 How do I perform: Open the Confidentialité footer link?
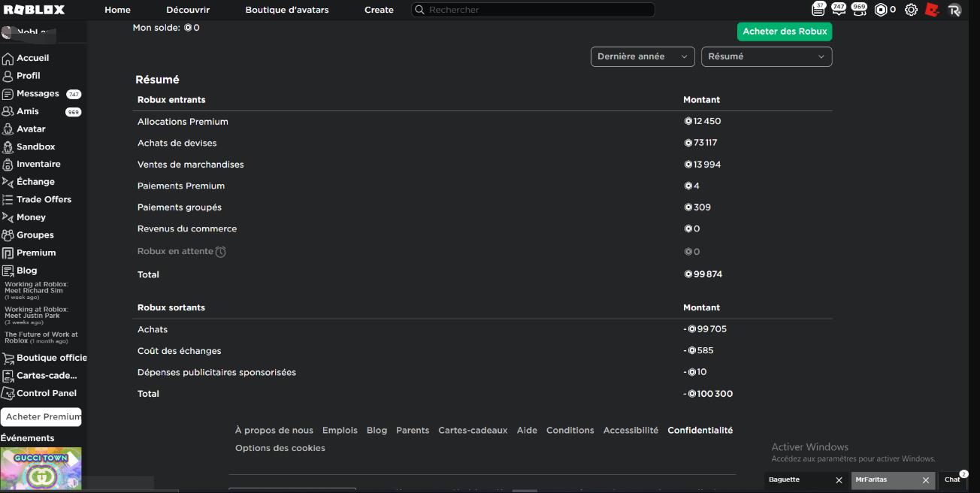click(x=700, y=431)
